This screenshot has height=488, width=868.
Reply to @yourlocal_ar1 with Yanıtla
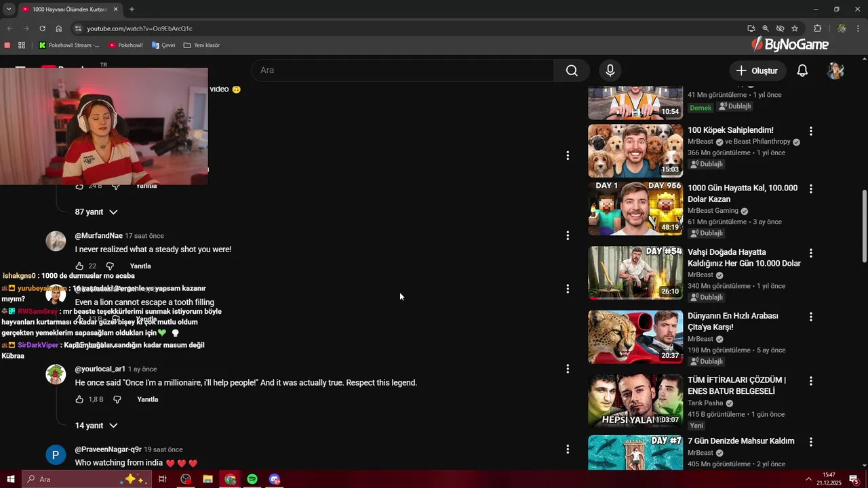click(x=147, y=400)
